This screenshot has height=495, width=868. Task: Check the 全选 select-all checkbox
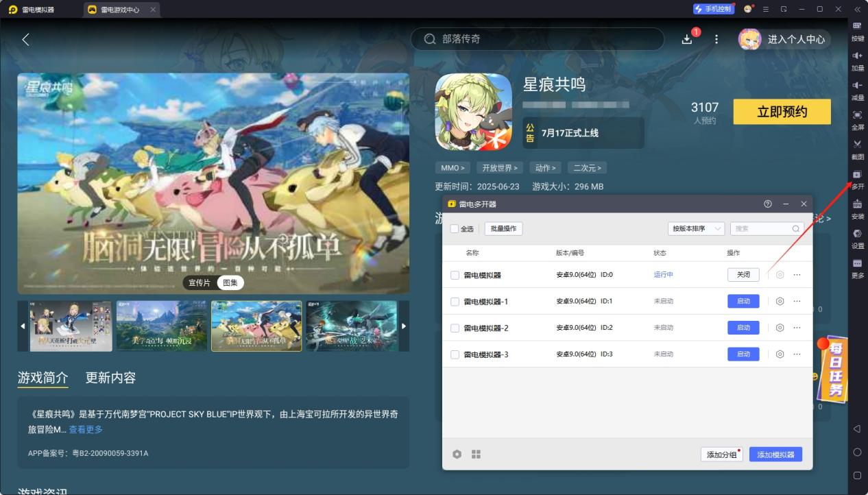455,229
